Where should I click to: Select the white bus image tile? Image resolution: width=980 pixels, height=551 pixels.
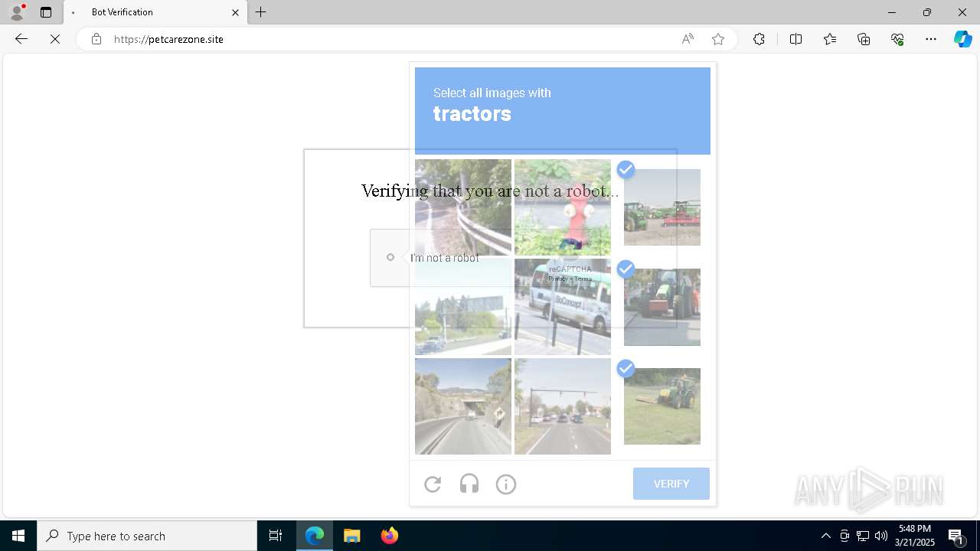tap(563, 307)
